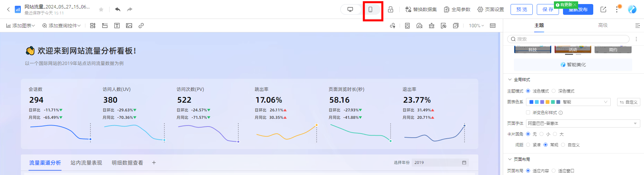Insert a text box widget
This screenshot has height=175, width=644.
coord(117,26)
